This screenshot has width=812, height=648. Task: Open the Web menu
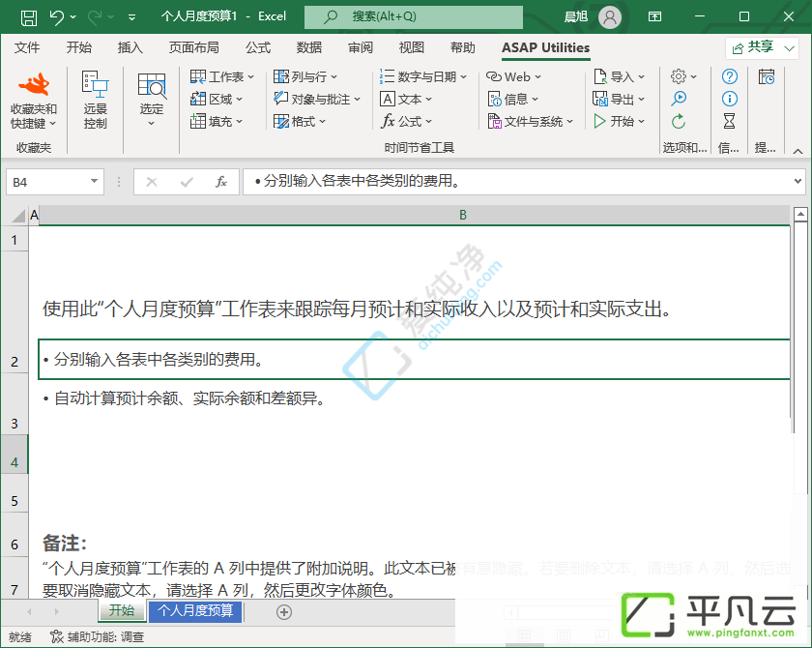(x=513, y=76)
